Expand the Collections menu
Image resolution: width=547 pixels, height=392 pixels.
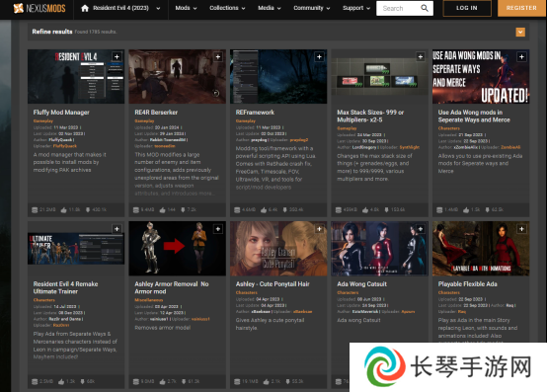227,8
